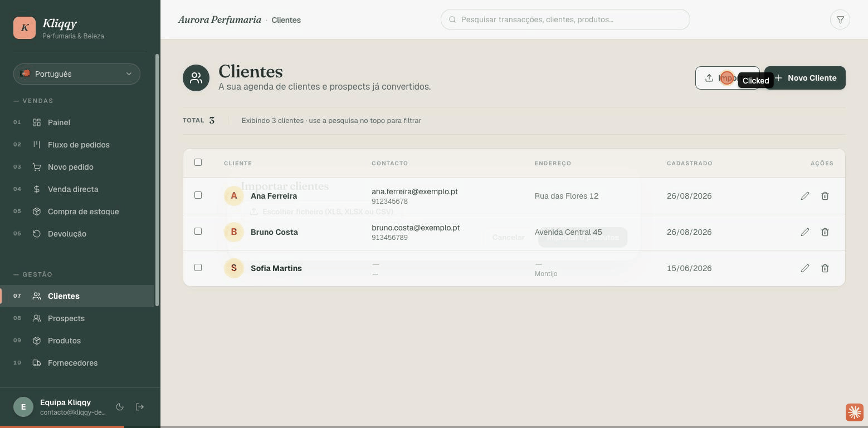Select Novo pedido in the sidebar
868x428 pixels.
click(x=77, y=167)
